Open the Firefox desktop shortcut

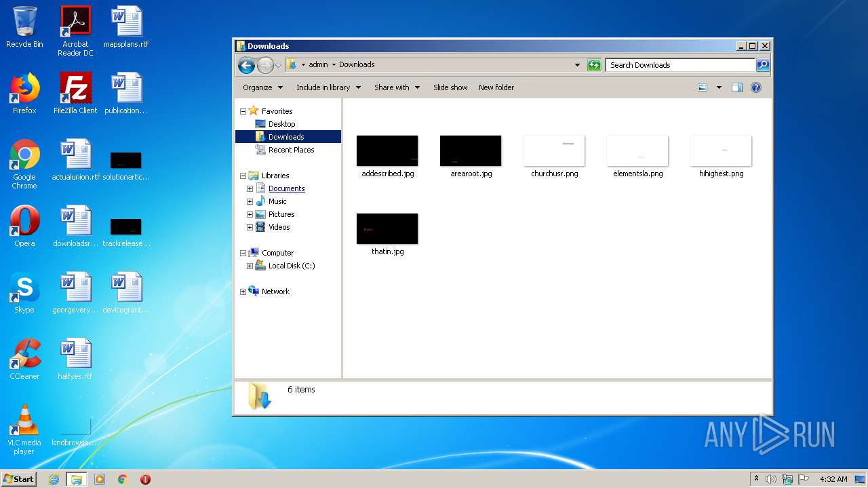(24, 94)
